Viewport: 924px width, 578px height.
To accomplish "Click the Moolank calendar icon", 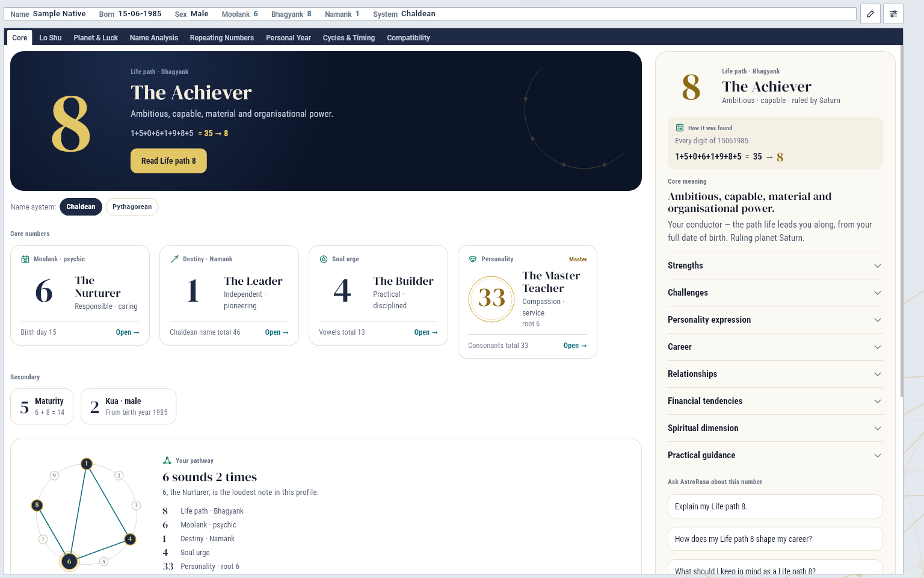I will (25, 259).
